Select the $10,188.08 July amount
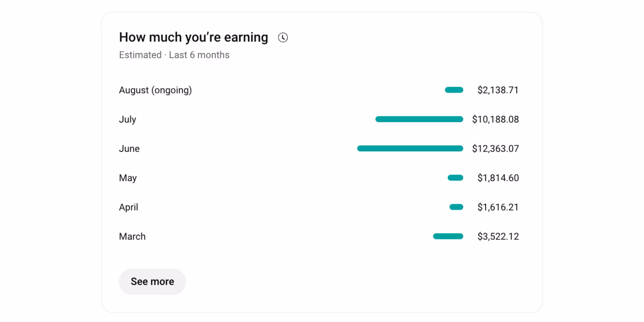Screen dimensions: 644x322 pos(495,119)
